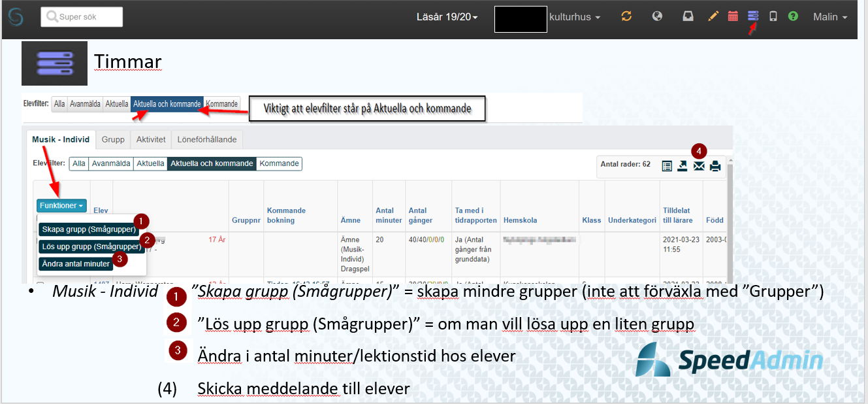Click the table's vertical scrollbar

(x=730, y=222)
